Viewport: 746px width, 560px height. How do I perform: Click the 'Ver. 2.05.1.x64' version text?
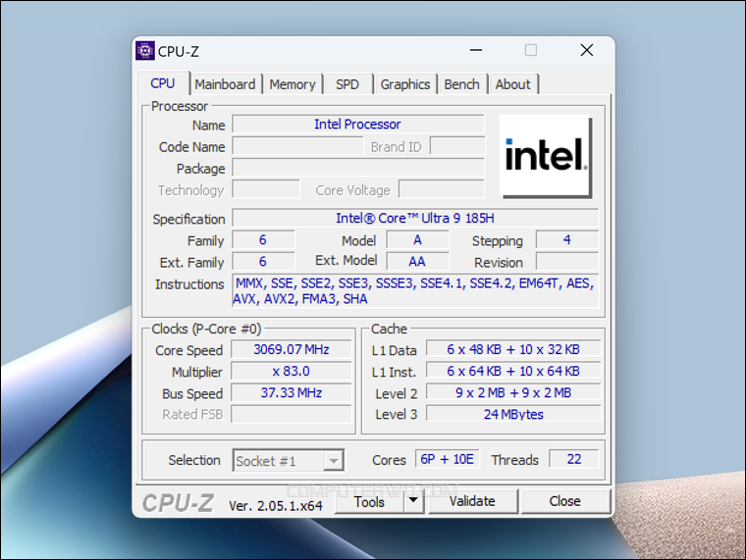pyautogui.click(x=276, y=506)
